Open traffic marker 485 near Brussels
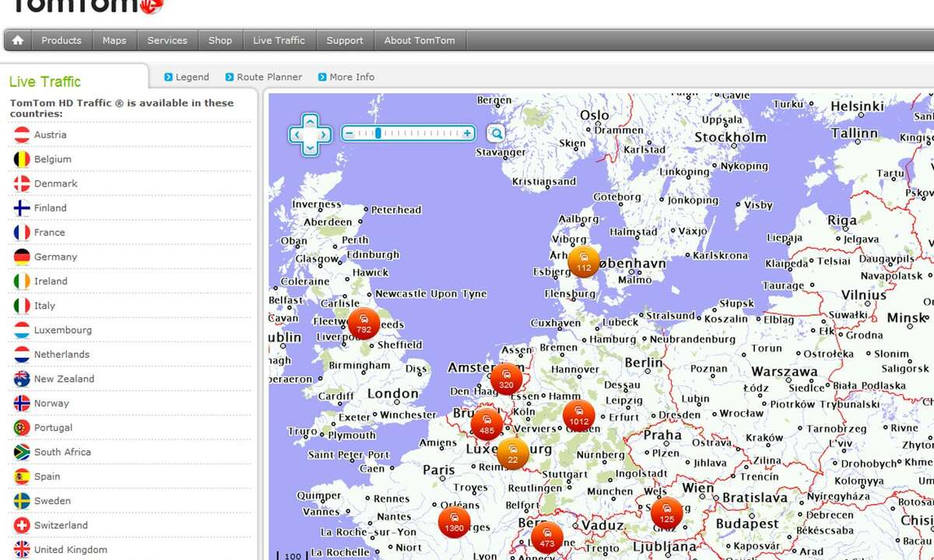 click(487, 425)
